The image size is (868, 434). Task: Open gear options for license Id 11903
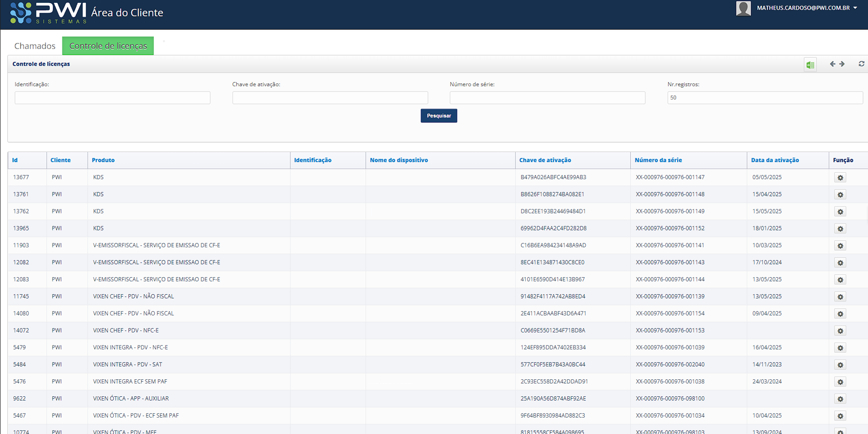click(840, 246)
